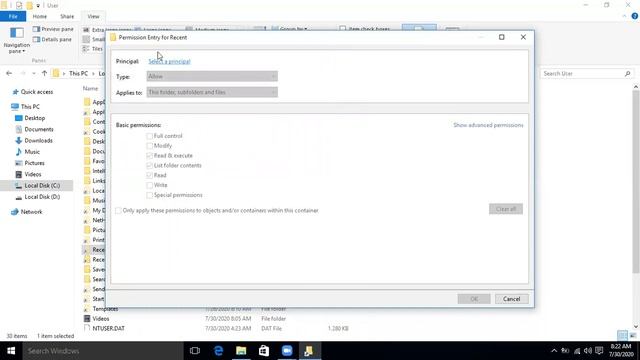Select Local Disk (C:) in navigation pane

click(x=38, y=186)
